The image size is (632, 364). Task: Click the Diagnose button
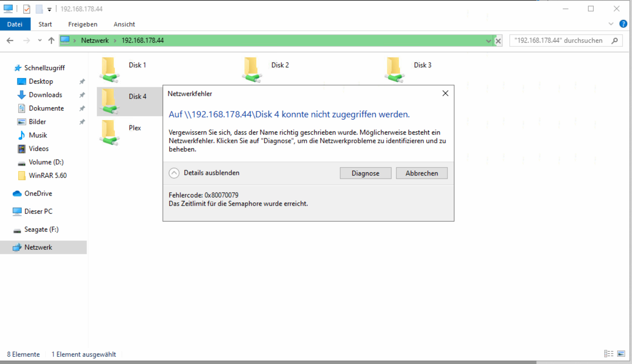[x=365, y=173]
